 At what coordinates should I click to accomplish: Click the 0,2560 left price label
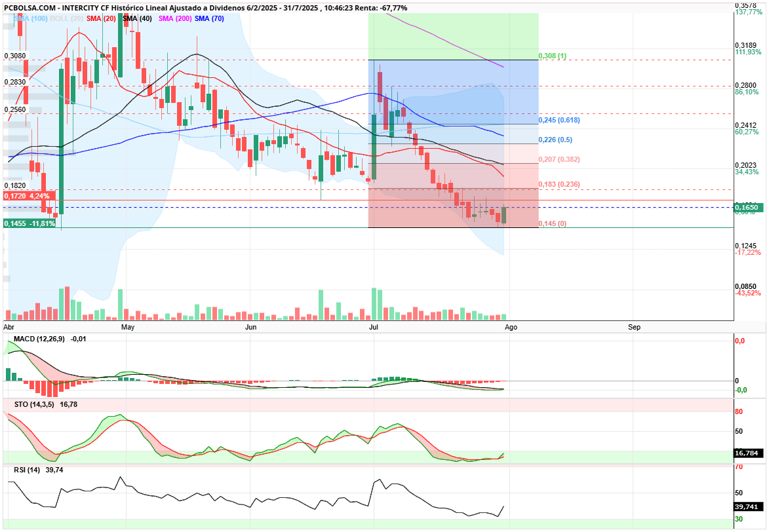[15, 109]
